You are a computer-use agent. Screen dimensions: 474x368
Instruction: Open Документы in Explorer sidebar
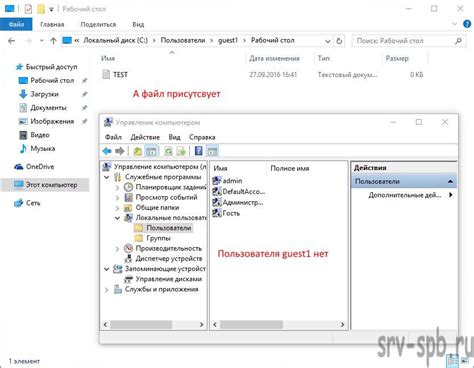tap(43, 108)
